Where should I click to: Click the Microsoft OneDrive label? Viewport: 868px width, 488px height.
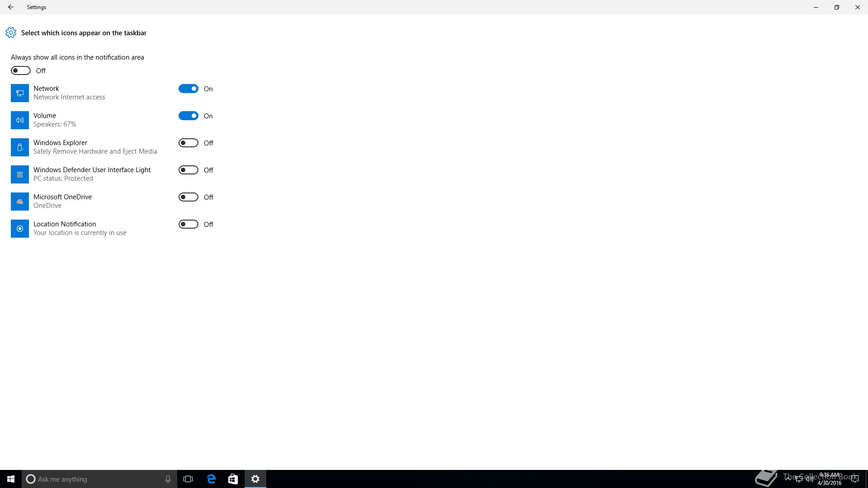(x=62, y=197)
